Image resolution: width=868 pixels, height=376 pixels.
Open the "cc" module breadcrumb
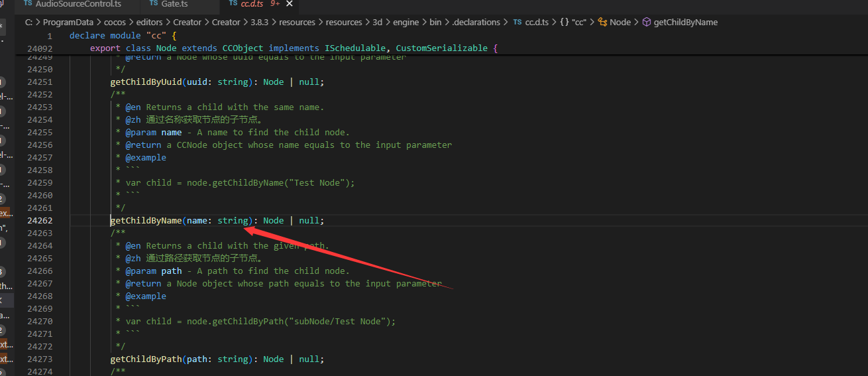coord(579,22)
